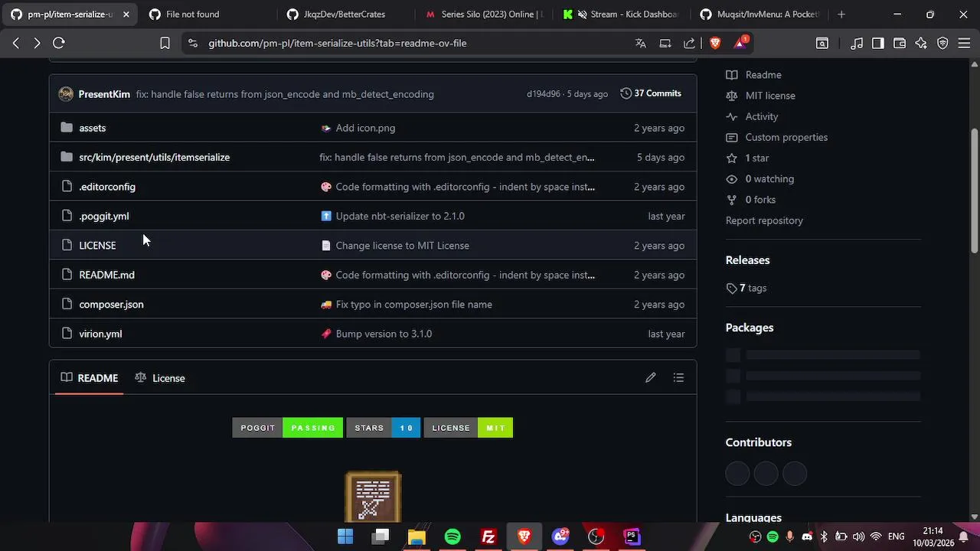The image size is (980, 551).
Task: Open the .editorconfig file
Action: pos(107,187)
